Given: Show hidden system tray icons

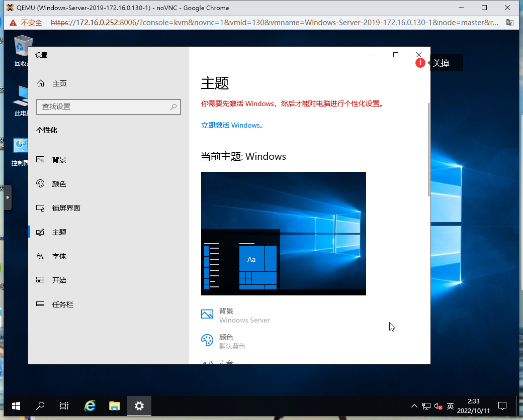Looking at the screenshot, I should [414, 405].
